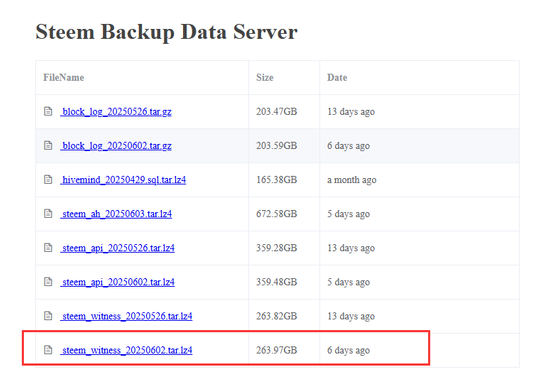Click file icon beside steem_witness_20250602.tar.lz4
This screenshot has height=380, width=538.
[48, 350]
